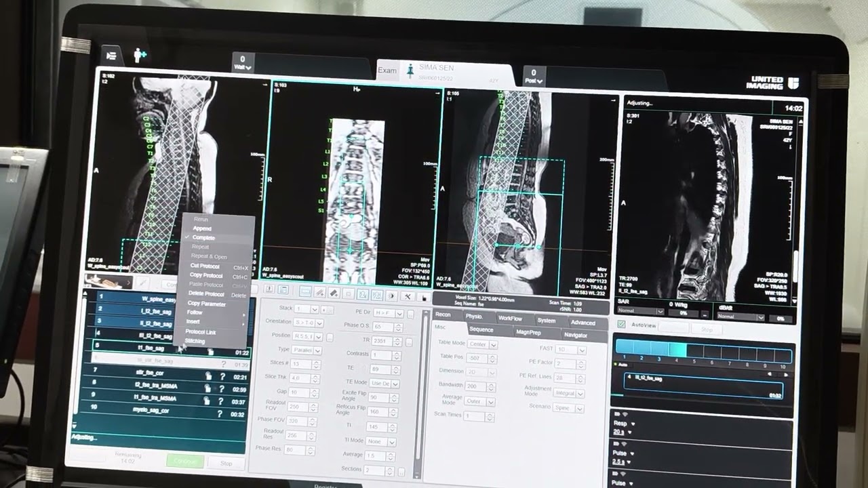The height and width of the screenshot is (488, 868).
Task: Click the save layout icon in toolbar
Action: 283,290
